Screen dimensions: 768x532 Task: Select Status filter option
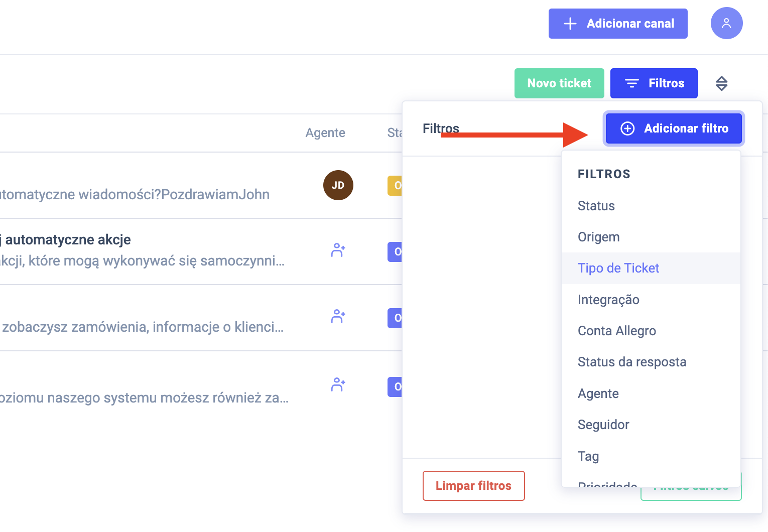tap(596, 206)
